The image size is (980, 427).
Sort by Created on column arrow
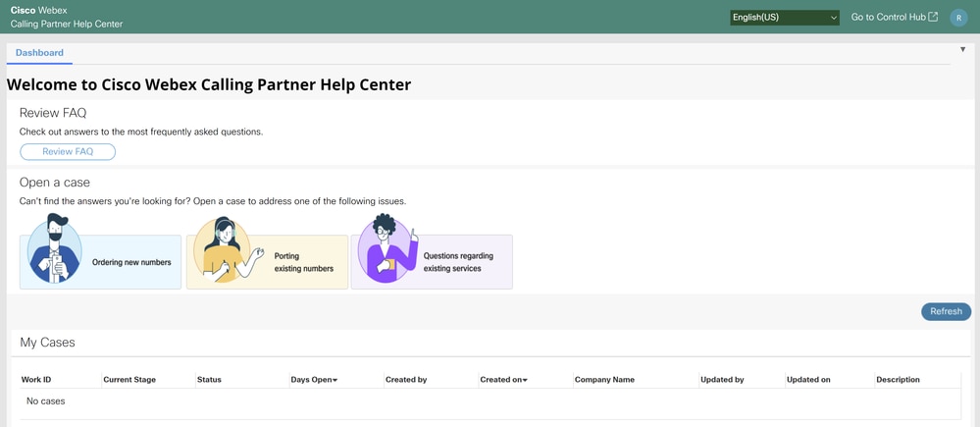[525, 380]
